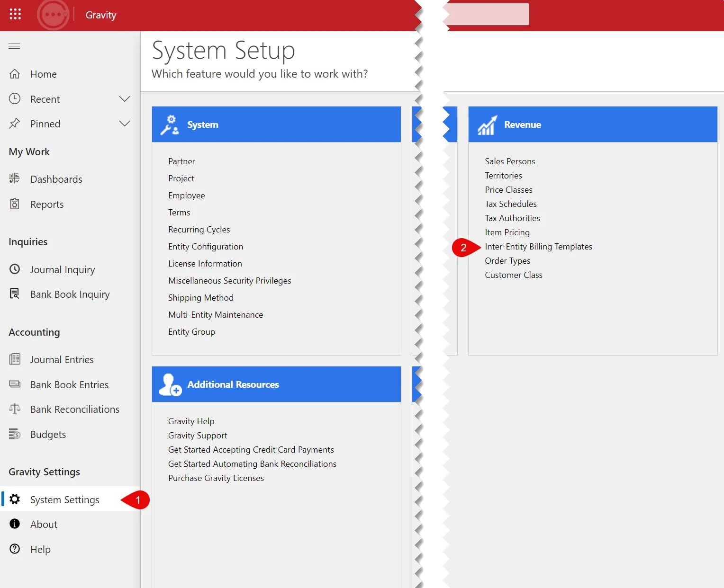Open Customer Class
724x588 pixels.
coord(514,275)
